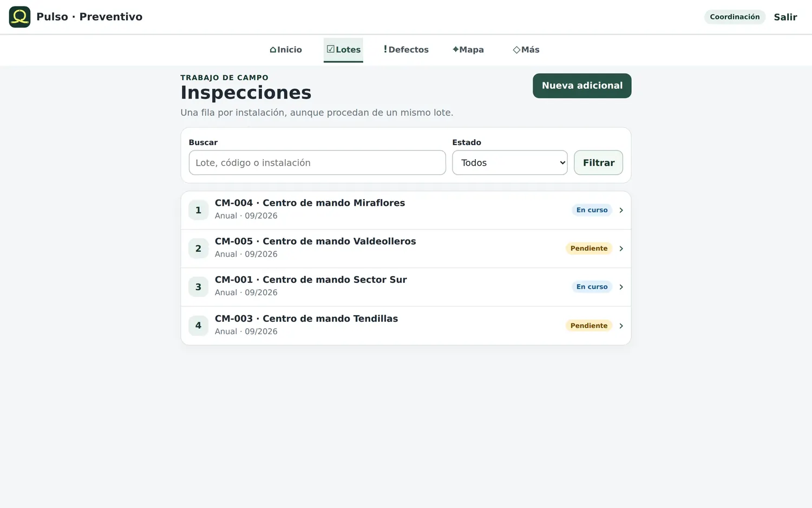Screen dimensions: 812x508
Task: Create a Nueva adicional inspection
Action: click(582, 86)
